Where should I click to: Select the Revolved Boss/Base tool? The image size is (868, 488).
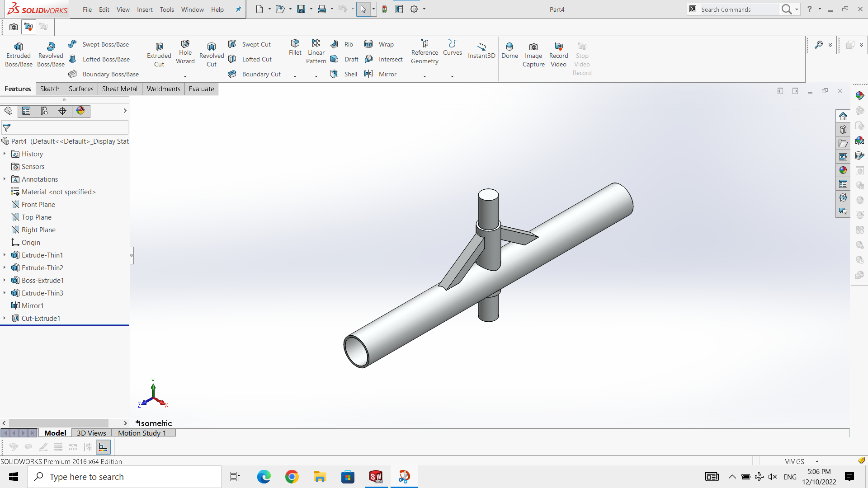coord(51,55)
